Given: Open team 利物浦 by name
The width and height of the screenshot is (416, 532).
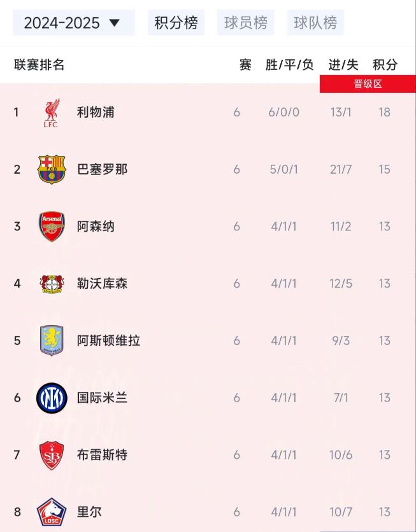Looking at the screenshot, I should coord(96,112).
